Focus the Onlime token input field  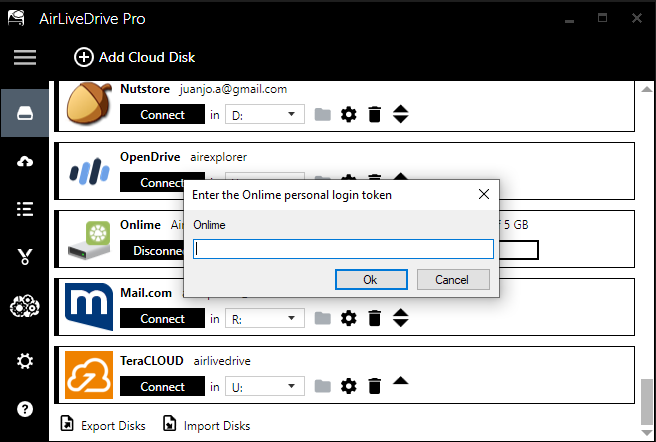click(x=343, y=249)
